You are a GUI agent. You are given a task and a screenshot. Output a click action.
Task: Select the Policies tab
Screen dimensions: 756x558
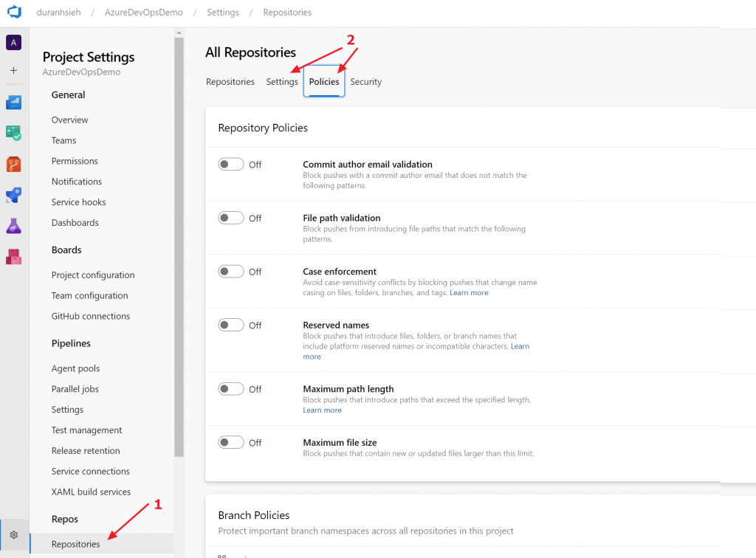pos(324,81)
